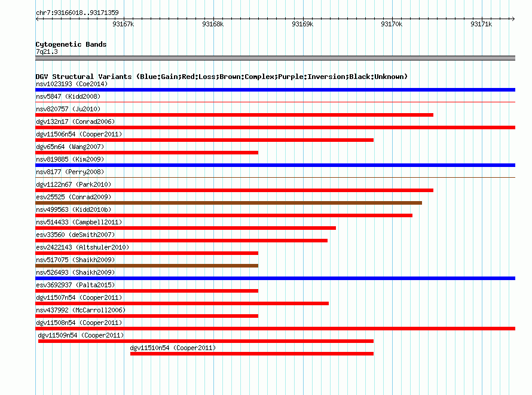Select the dgv11508n54 (Cooper2011) red bar
Screen dimensions: 532x395
(275, 329)
